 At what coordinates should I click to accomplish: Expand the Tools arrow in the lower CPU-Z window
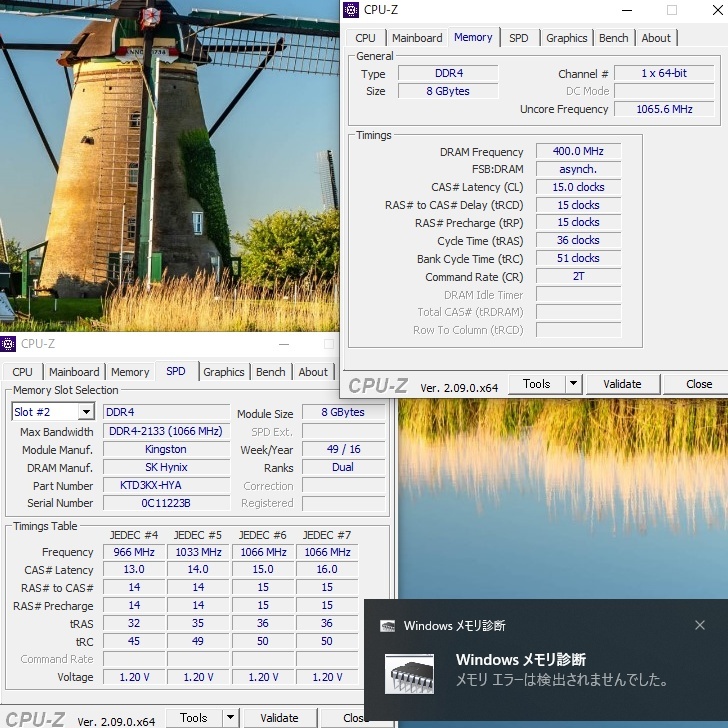(x=230, y=718)
